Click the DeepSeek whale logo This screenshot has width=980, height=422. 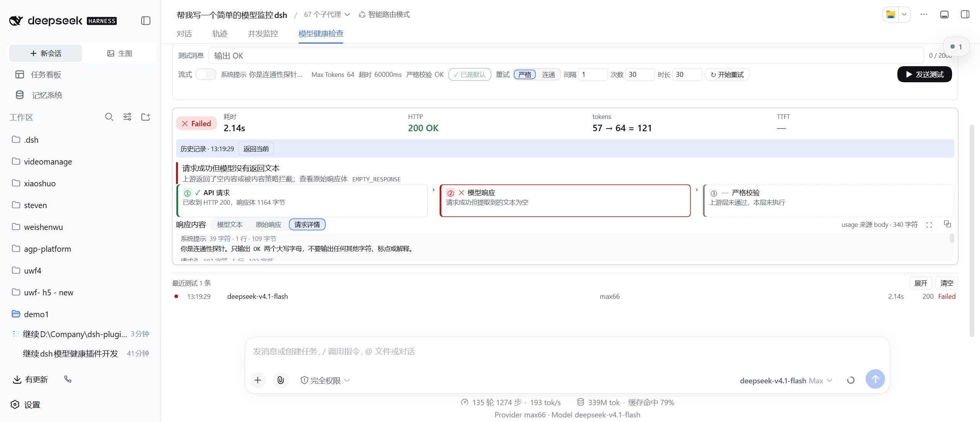16,21
